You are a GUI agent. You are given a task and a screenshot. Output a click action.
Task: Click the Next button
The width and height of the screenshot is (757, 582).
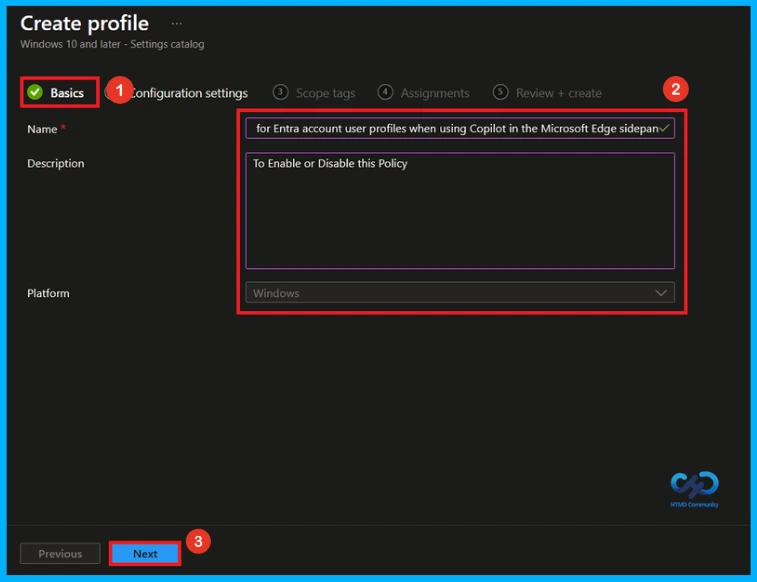(145, 554)
